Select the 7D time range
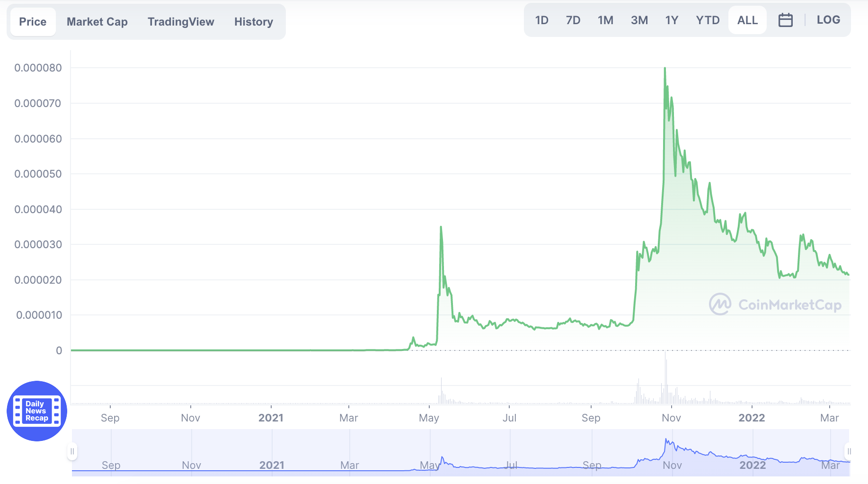868x484 pixels. pos(573,20)
